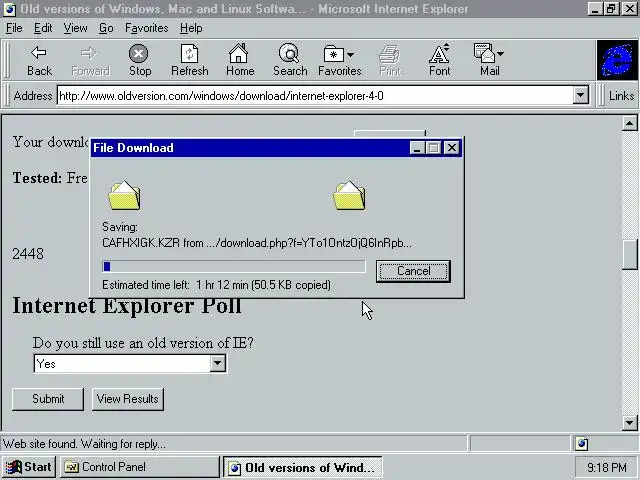
Task: Click the Print toolbar icon
Action: [x=390, y=60]
